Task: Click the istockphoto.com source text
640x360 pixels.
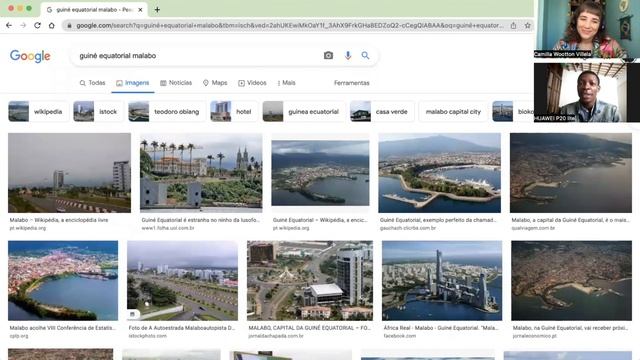Action: [147, 336]
